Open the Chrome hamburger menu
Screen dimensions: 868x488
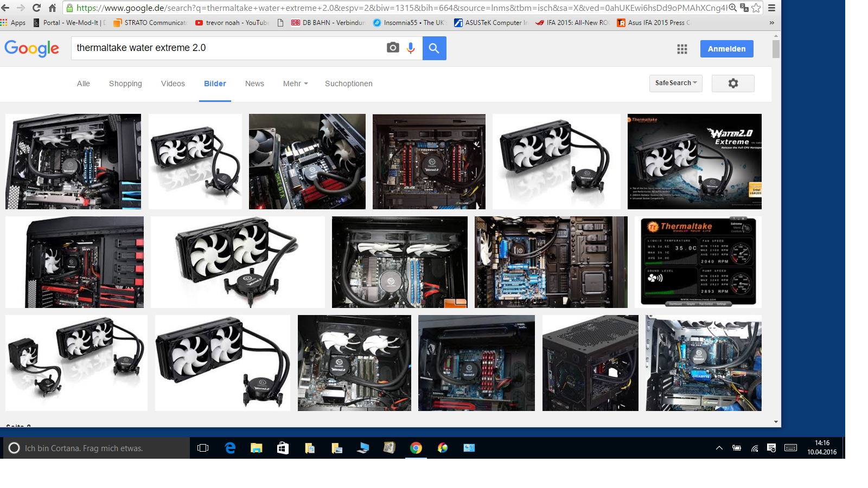[771, 8]
